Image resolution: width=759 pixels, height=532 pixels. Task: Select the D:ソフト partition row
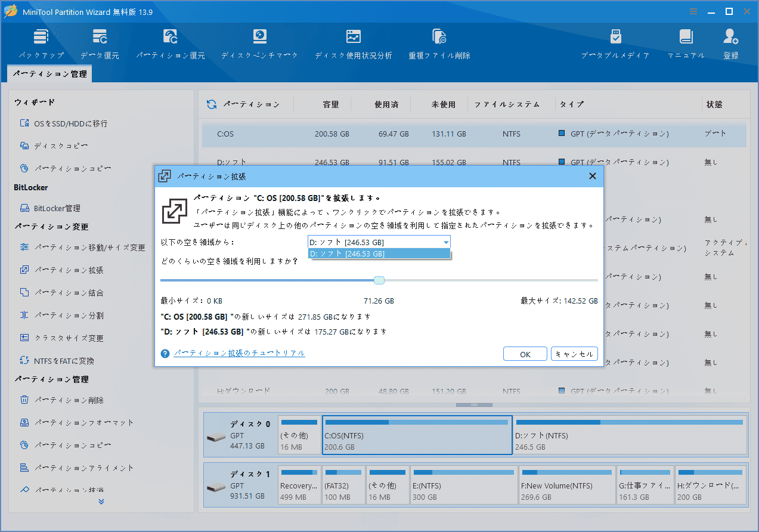tap(474, 162)
